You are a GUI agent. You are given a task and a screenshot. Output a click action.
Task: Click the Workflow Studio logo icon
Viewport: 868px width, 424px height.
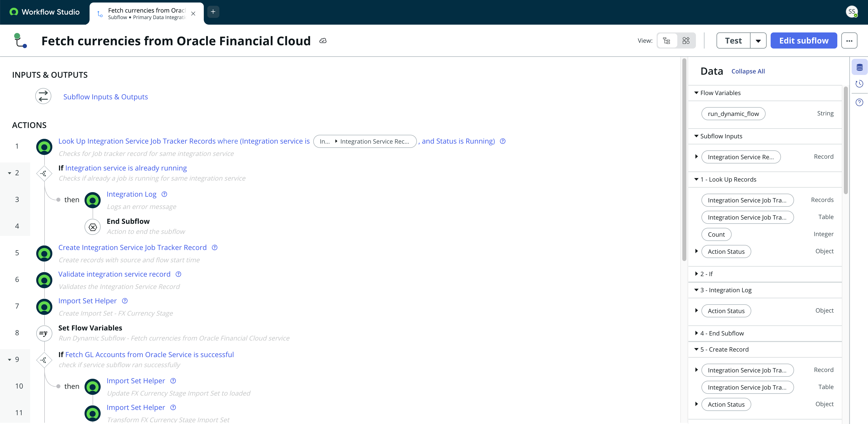coord(14,12)
